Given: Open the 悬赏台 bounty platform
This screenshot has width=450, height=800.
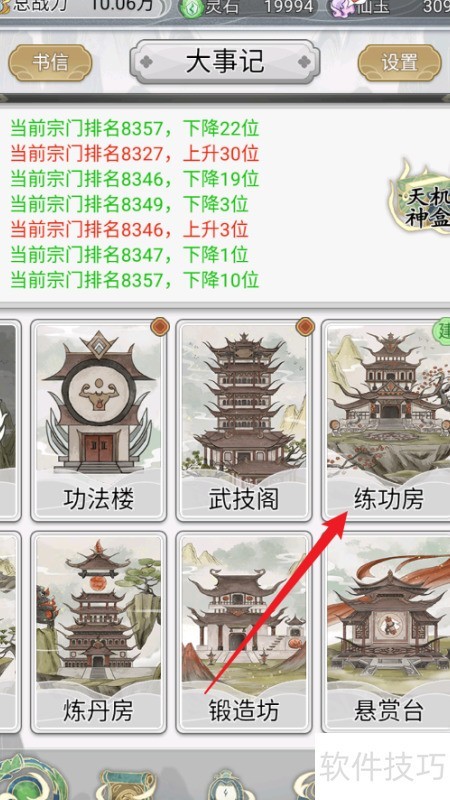Looking at the screenshot, I should (x=387, y=633).
